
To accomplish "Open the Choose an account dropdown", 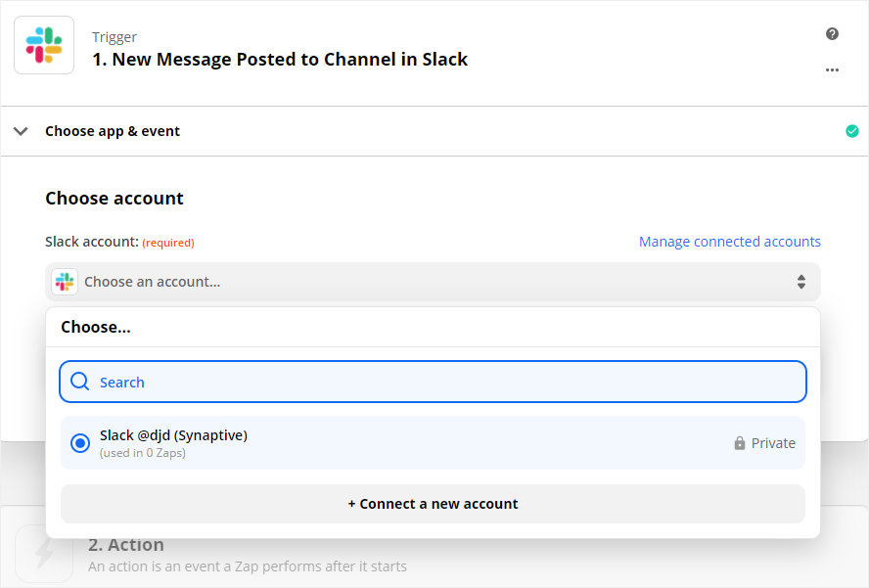I will point(433,282).
